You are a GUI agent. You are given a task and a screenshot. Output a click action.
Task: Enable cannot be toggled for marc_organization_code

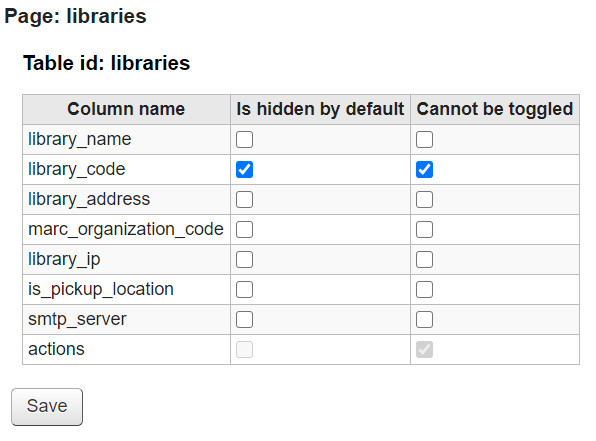[x=424, y=230]
